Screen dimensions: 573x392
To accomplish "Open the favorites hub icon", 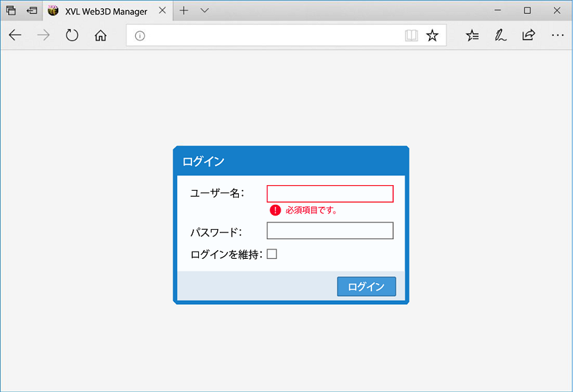I will [x=472, y=35].
